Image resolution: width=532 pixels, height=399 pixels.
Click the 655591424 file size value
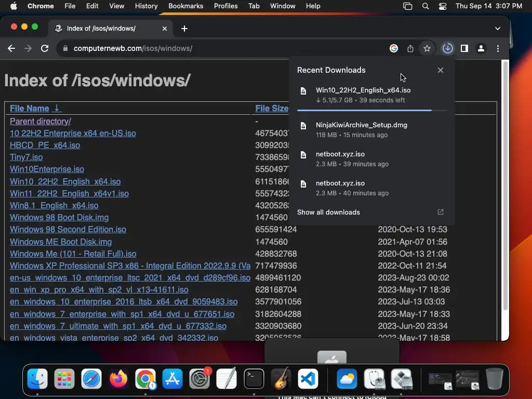(x=276, y=229)
